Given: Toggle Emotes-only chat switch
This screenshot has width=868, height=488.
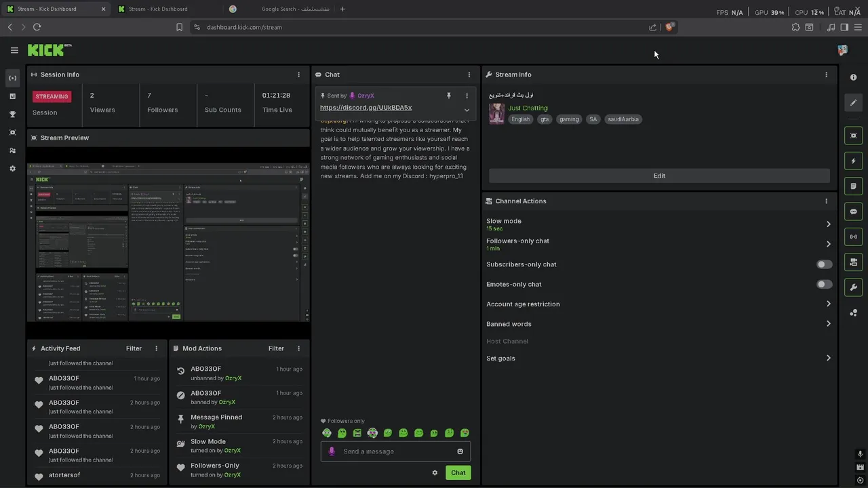Looking at the screenshot, I should (x=824, y=284).
